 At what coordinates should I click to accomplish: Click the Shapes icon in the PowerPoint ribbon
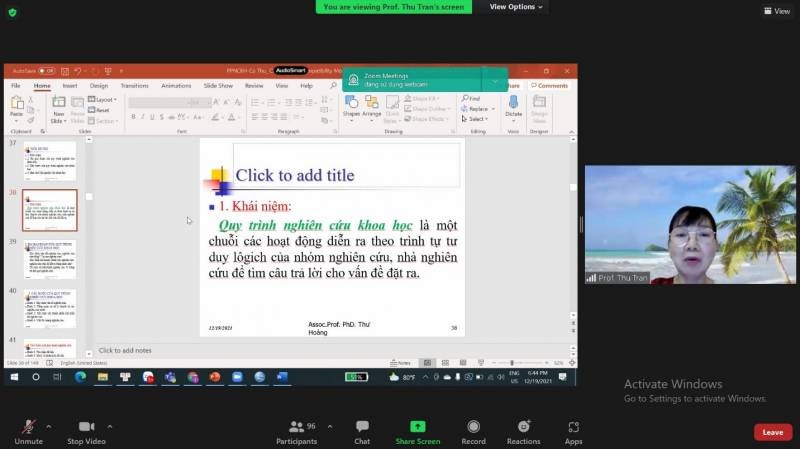351,105
